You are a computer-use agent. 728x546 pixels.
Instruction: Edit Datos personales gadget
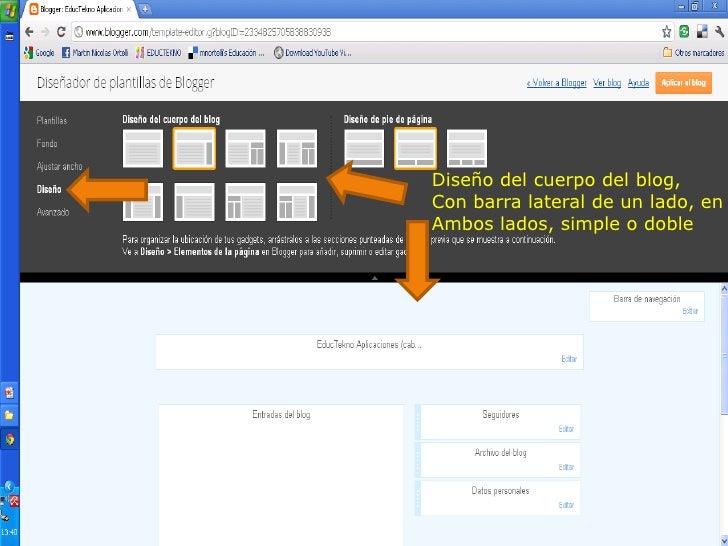[566, 505]
